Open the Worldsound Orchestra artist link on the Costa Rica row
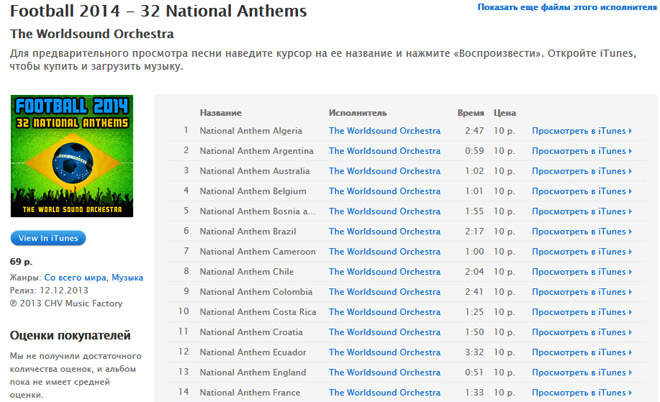The width and height of the screenshot is (660, 402). tap(385, 312)
